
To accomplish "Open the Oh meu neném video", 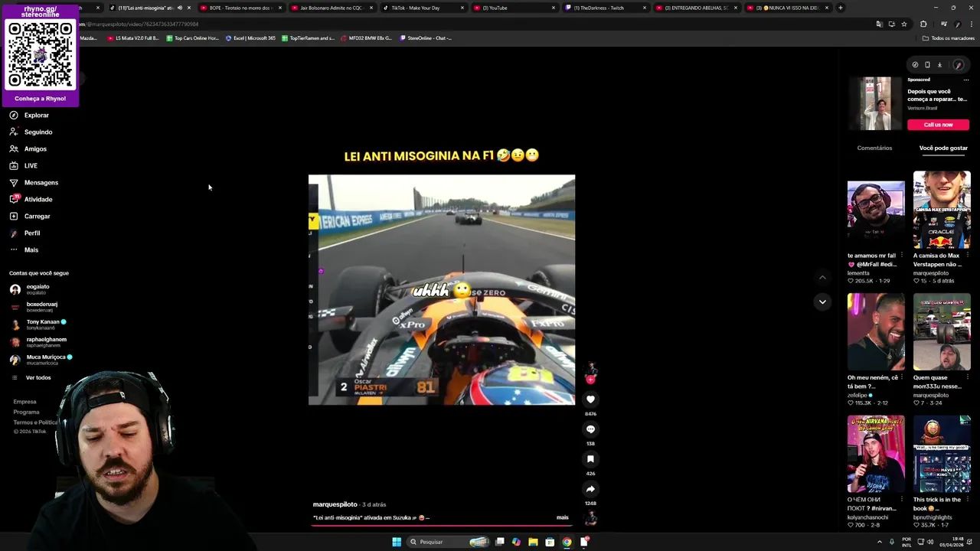I will coord(876,332).
